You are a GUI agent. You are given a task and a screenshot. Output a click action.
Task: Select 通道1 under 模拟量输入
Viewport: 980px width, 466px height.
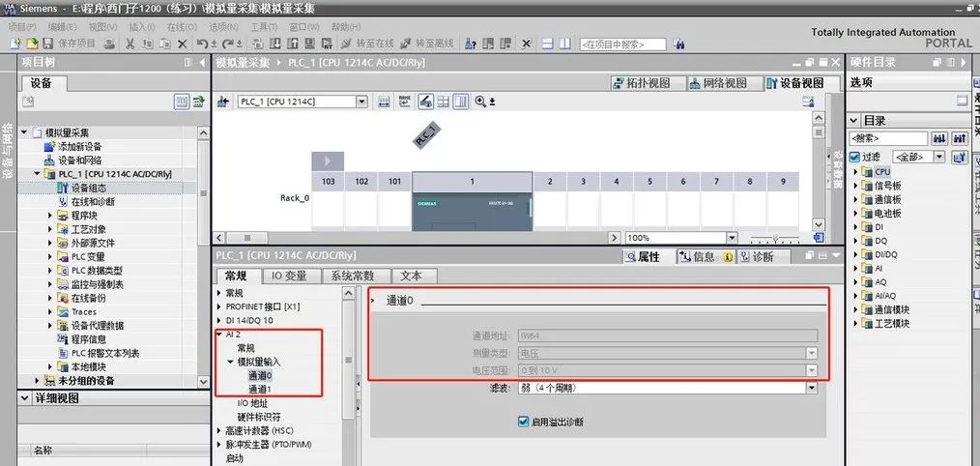(x=260, y=389)
